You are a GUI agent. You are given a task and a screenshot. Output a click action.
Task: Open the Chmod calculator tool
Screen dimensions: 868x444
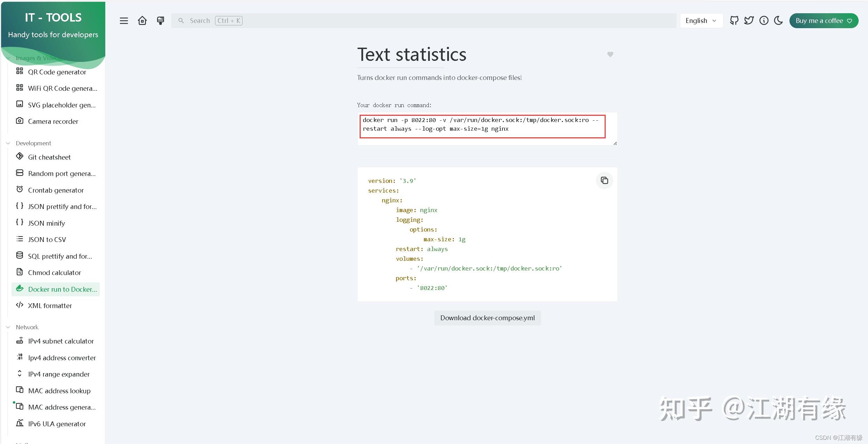click(54, 272)
